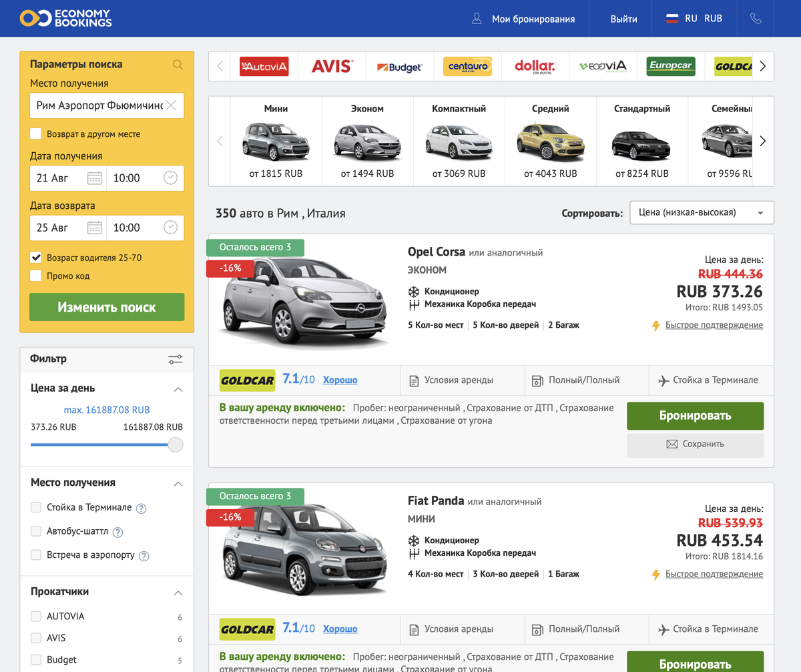Click the clock icon beside return time

coord(172,228)
